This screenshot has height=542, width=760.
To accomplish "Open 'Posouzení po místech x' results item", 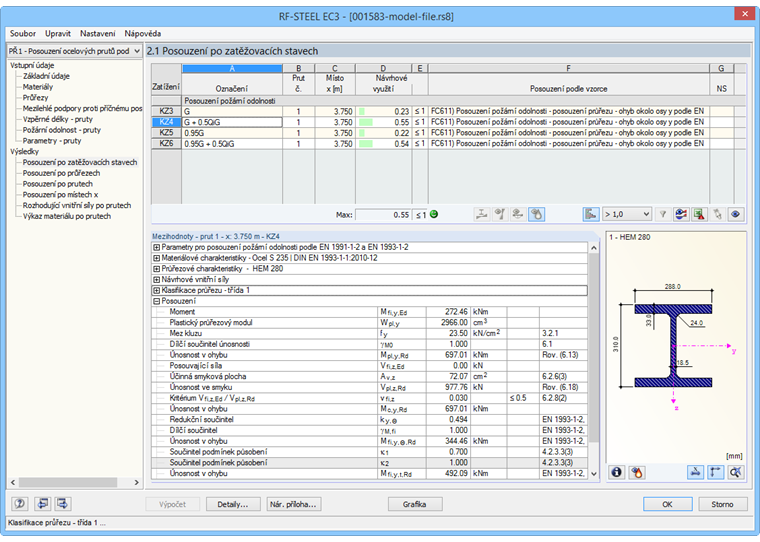I will [61, 194].
